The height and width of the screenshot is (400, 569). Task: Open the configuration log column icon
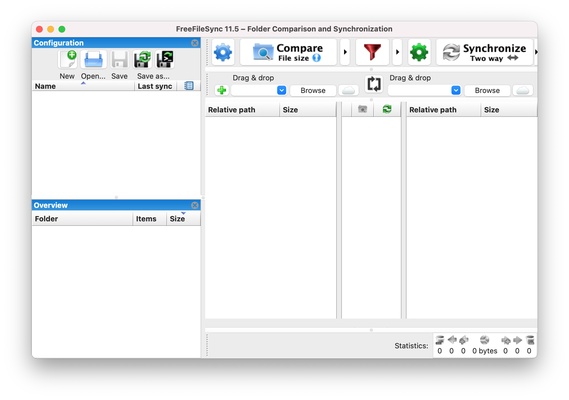189,86
